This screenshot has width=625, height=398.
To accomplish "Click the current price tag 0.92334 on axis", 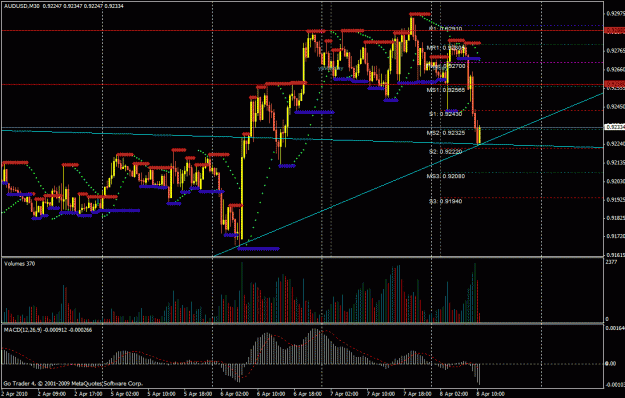I will click(615, 127).
